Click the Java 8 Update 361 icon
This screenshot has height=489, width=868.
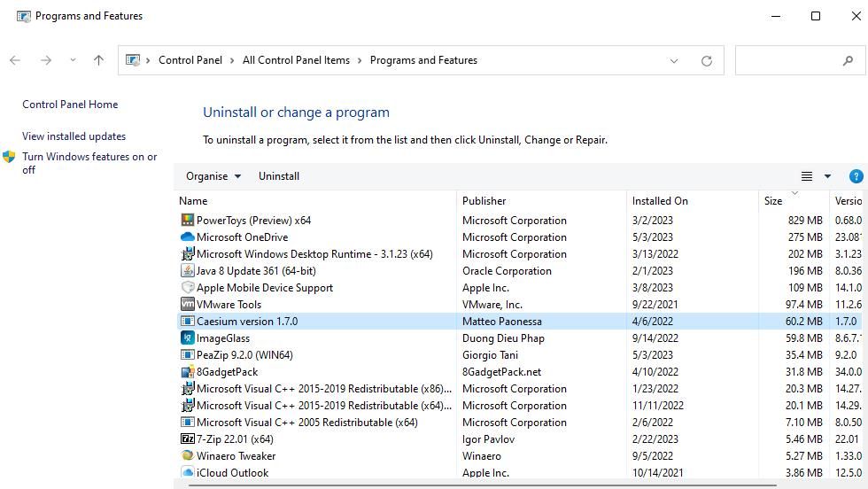(x=188, y=271)
